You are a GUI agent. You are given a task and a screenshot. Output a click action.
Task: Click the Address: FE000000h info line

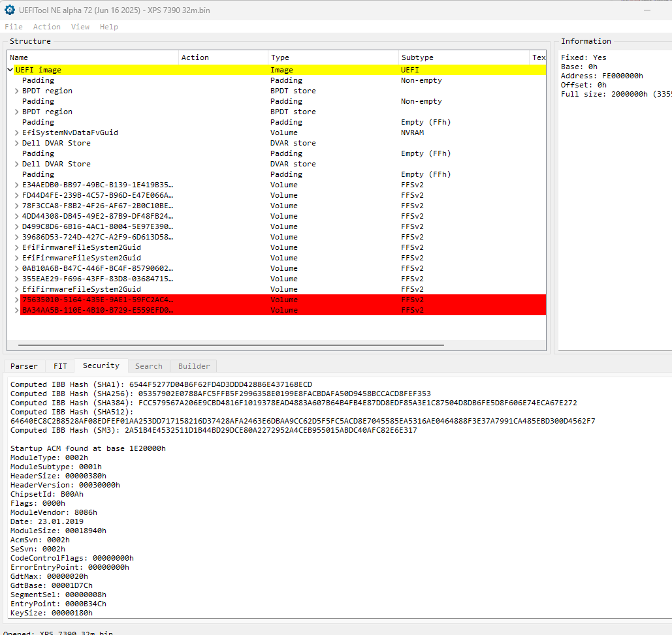(601, 76)
